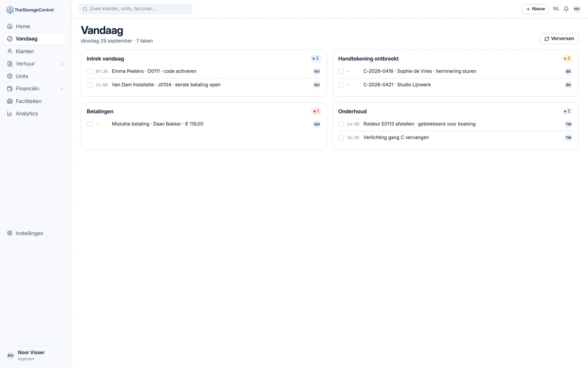Click the Klanten person icon
The height and width of the screenshot is (368, 588).
[x=10, y=51]
